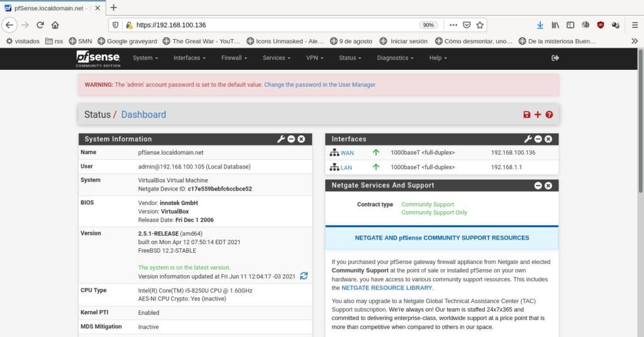The width and height of the screenshot is (644, 337).
Task: Click the 90% zoom level indicator
Action: pyautogui.click(x=428, y=25)
